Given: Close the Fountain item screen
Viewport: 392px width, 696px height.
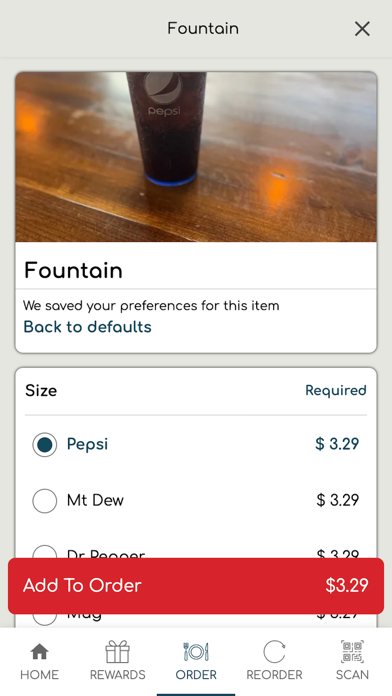Looking at the screenshot, I should pos(362,29).
